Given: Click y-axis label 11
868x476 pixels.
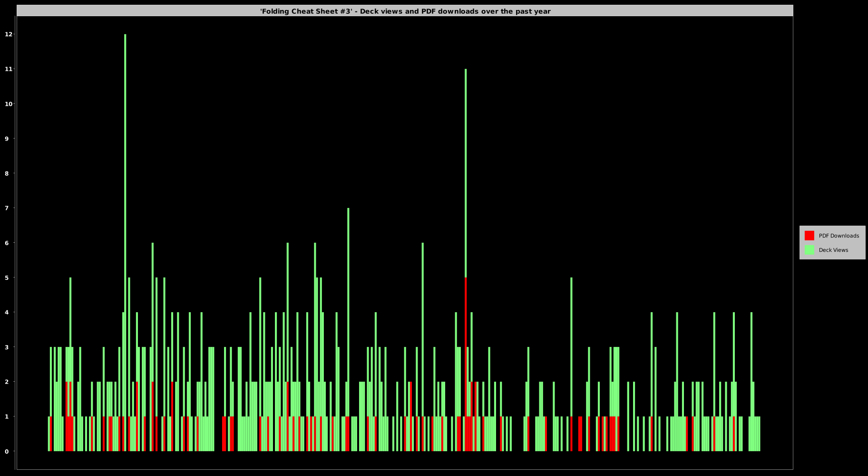Looking at the screenshot, I should [x=9, y=69].
